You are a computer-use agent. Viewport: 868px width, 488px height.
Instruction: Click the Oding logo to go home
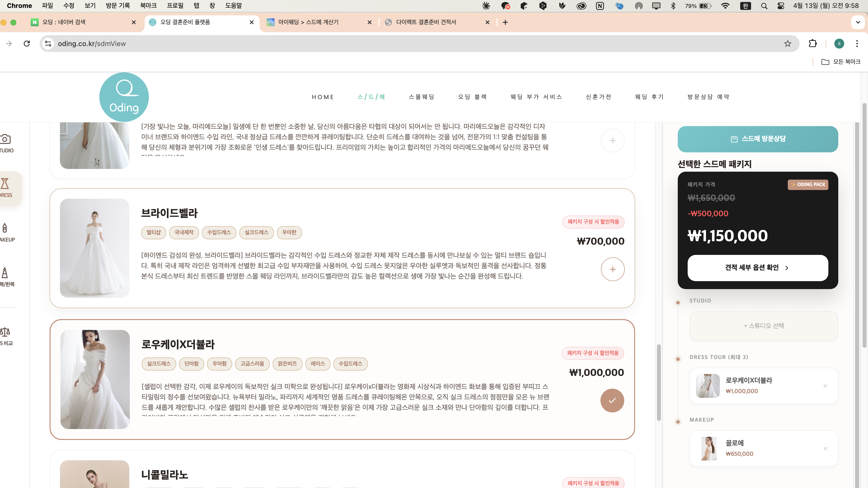point(124,97)
